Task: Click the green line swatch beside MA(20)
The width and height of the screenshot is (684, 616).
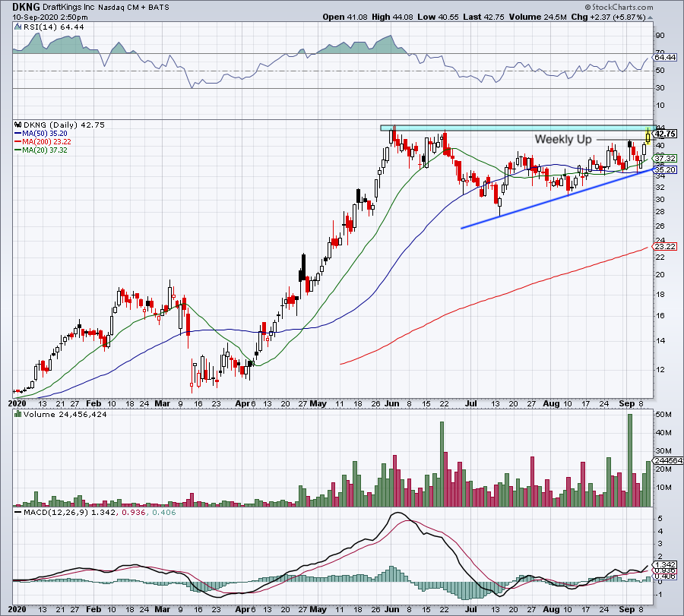Action: click(18, 150)
